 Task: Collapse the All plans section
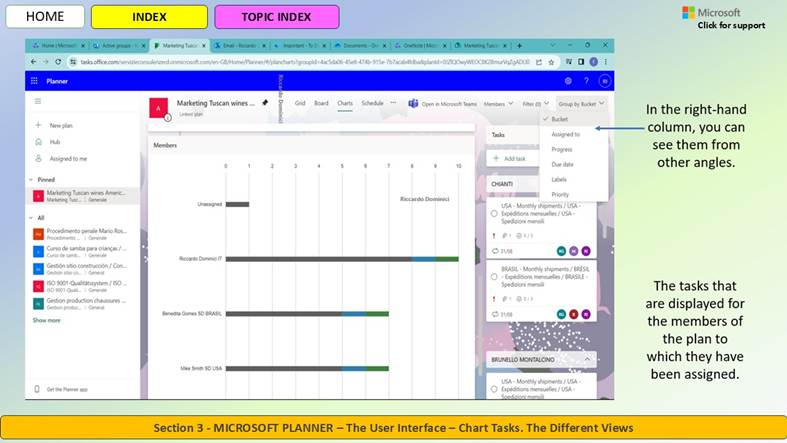coord(31,218)
